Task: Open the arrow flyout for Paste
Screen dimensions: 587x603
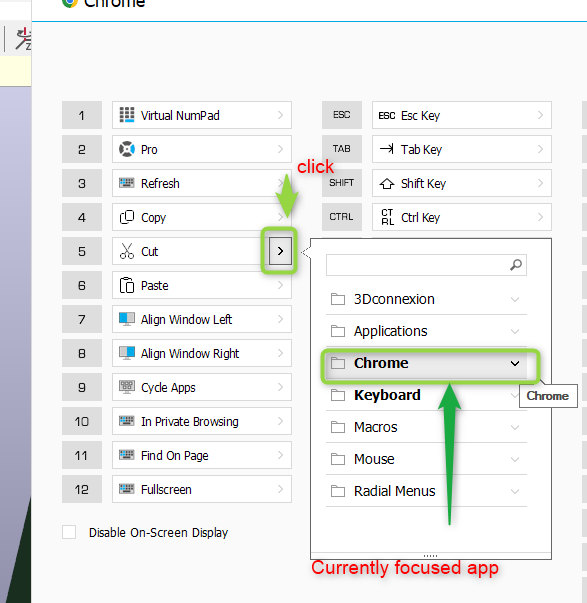Action: (x=280, y=285)
